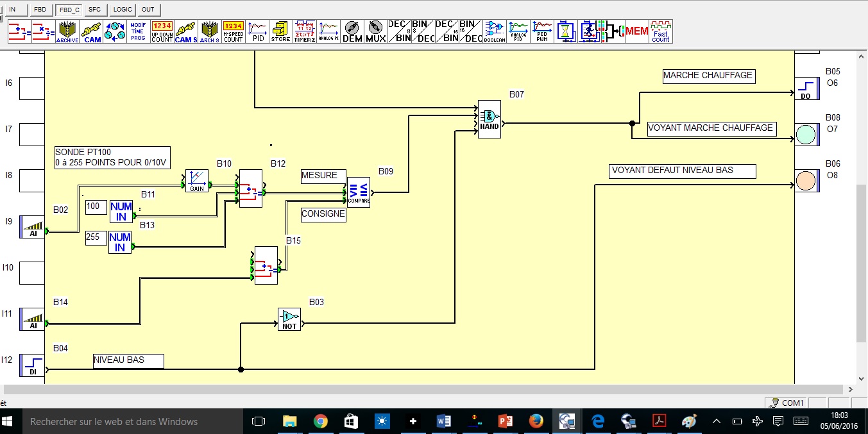
Task: Open the FBD tab
Action: (40, 10)
